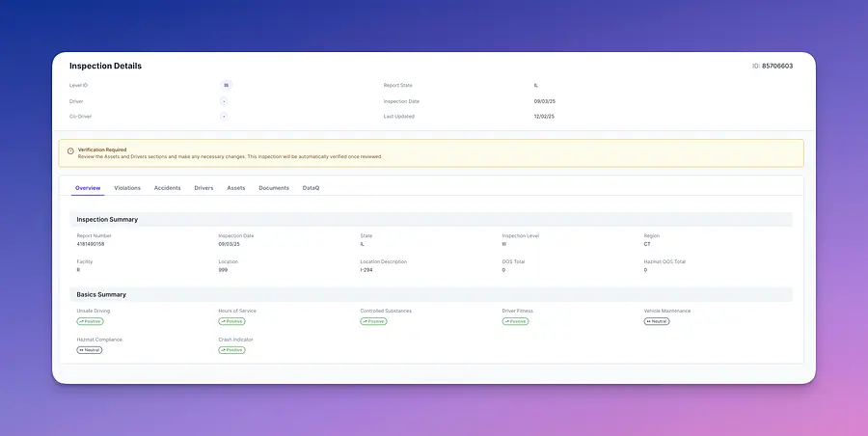This screenshot has height=436, width=868.
Task: Click the State value IL in summary
Action: tap(363, 244)
